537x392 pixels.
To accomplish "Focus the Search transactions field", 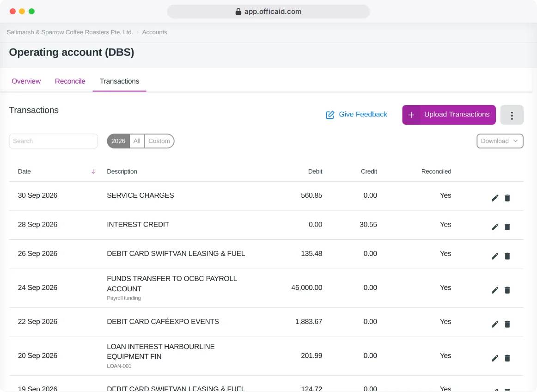I will coord(54,141).
